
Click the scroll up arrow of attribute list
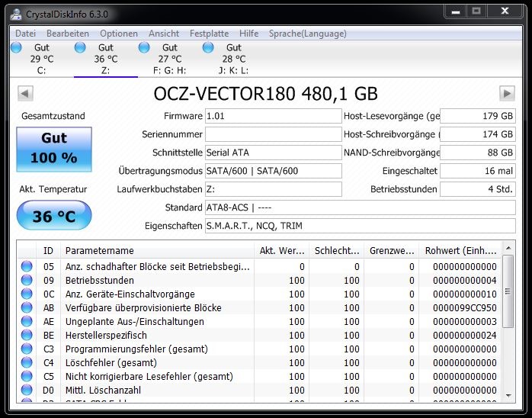pyautogui.click(x=508, y=248)
